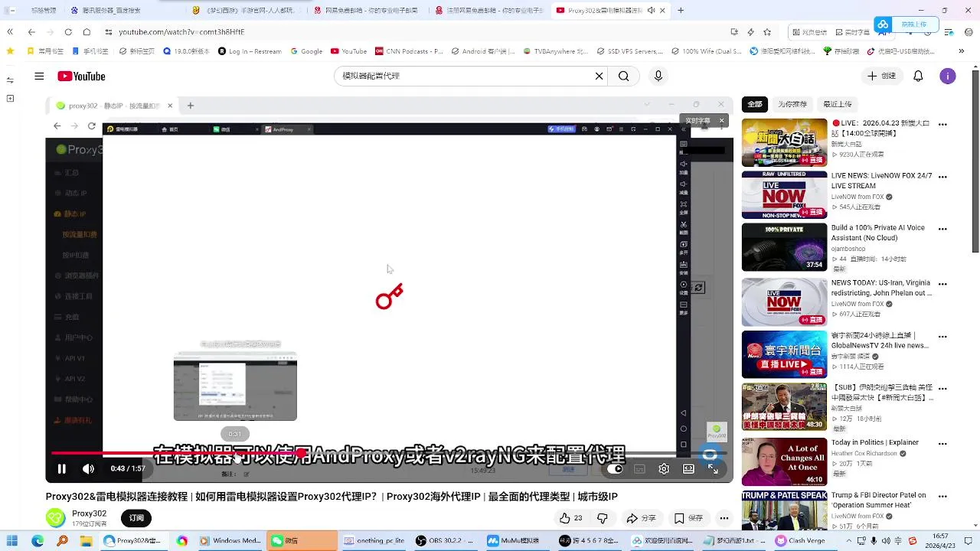Open the 新聞大白話 LIVE video thumbnail
Image resolution: width=980 pixels, height=551 pixels.
784,142
